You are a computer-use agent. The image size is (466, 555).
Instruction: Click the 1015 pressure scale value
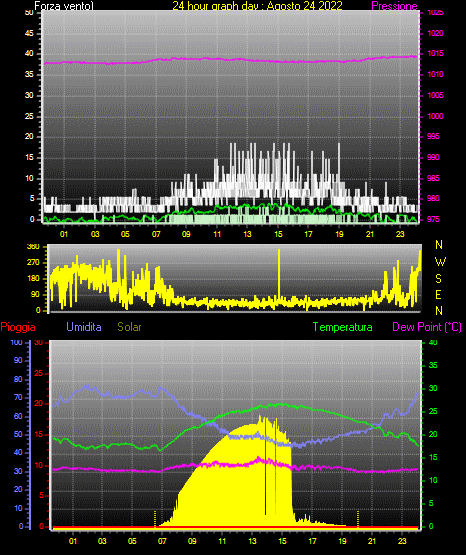click(x=435, y=53)
